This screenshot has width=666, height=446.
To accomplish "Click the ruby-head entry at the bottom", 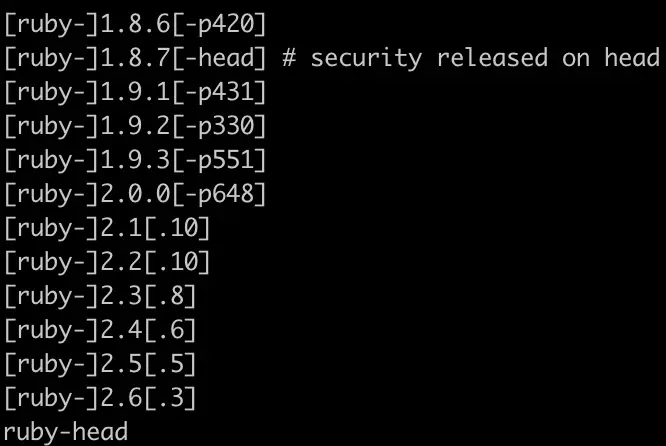I will 65,432.
